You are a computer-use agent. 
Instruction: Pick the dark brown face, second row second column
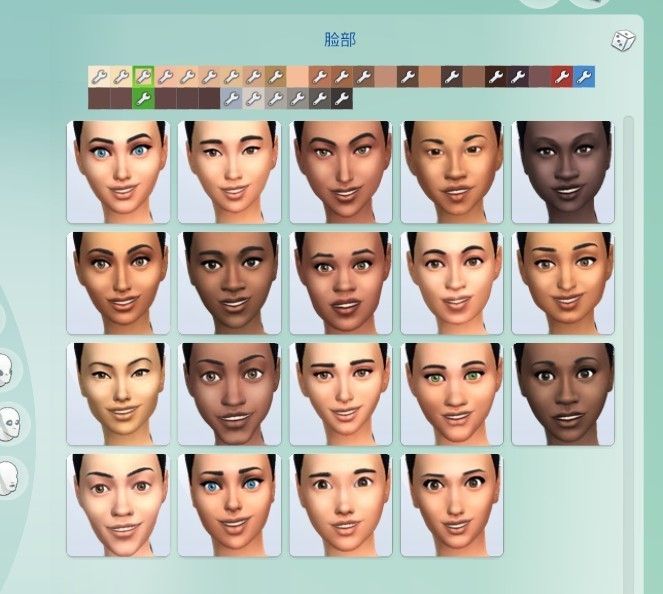[230, 283]
